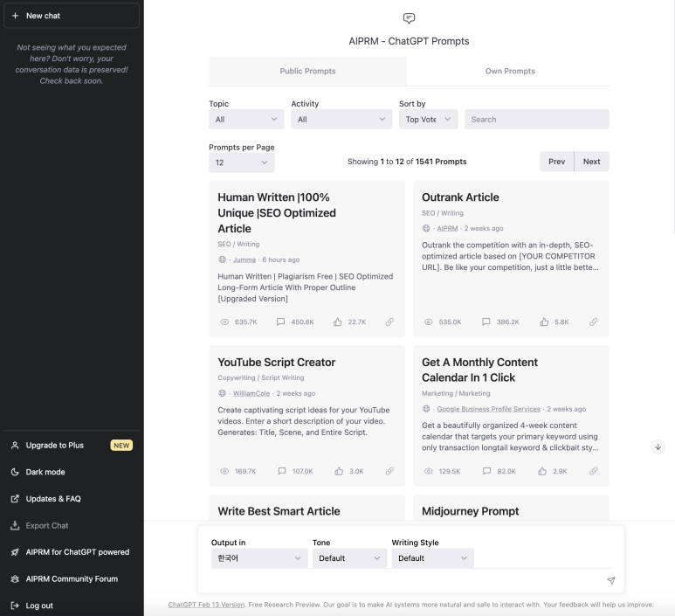Open Updates & FAQ in sidebar
Screen dimensions: 675x616
[x=72, y=498]
